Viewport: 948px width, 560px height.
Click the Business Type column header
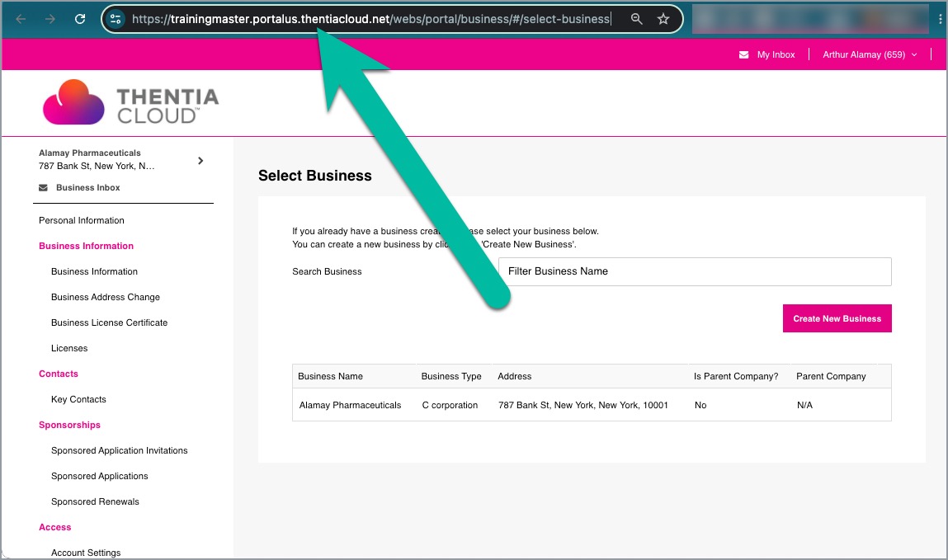(x=451, y=376)
